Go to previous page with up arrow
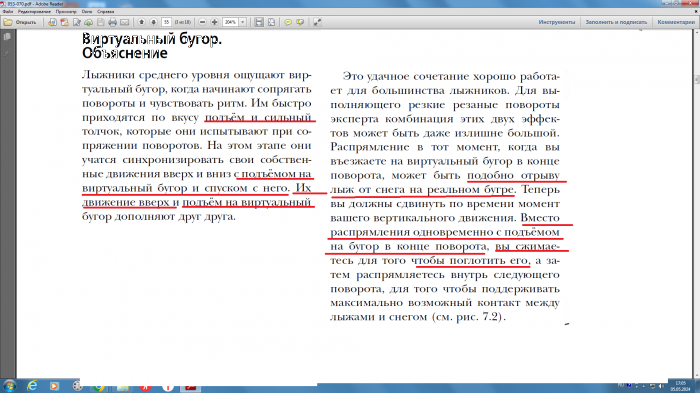 (x=142, y=22)
